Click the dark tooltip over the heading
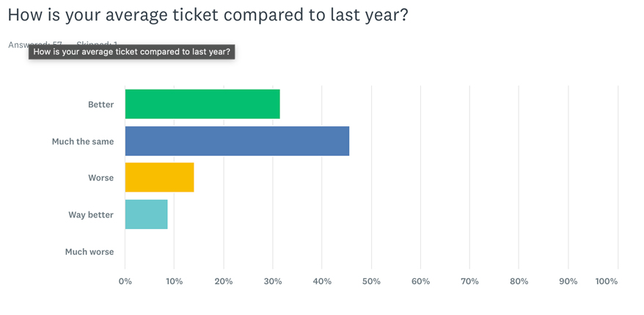Viewport: 644px width, 315px height. (x=132, y=52)
